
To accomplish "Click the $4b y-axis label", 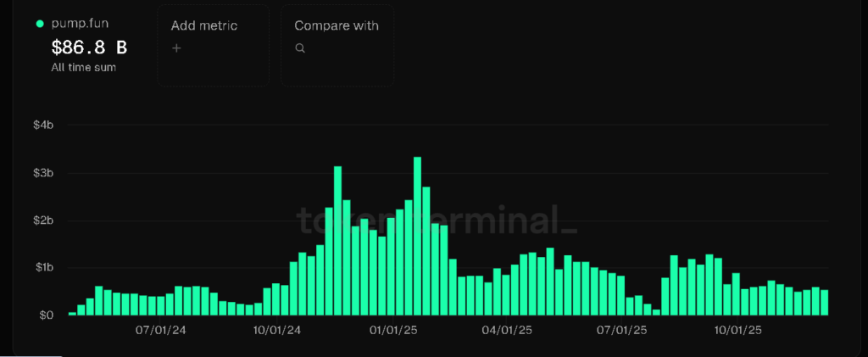I will (x=43, y=126).
